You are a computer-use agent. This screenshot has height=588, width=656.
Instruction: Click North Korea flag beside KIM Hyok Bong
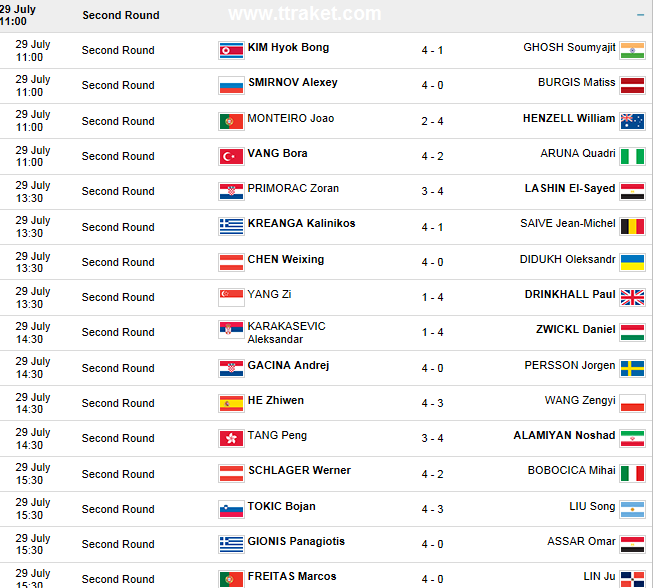(231, 51)
